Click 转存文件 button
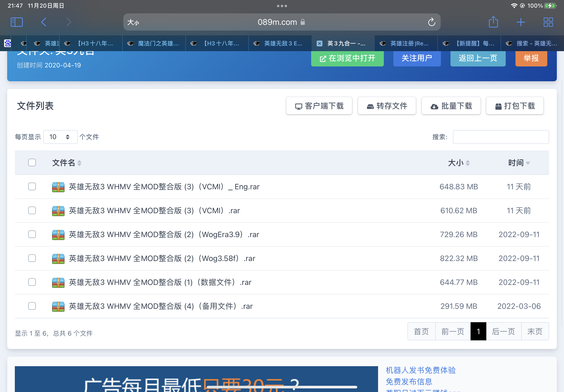Image resolution: width=564 pixels, height=392 pixels. (x=387, y=106)
